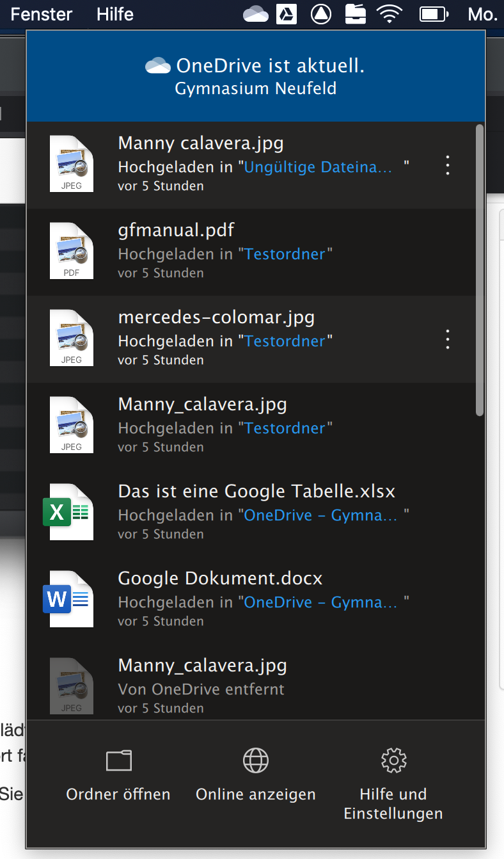Click the Excel icon of Google Tabelle.xlsx
Image resolution: width=504 pixels, height=859 pixels.
[x=68, y=512]
